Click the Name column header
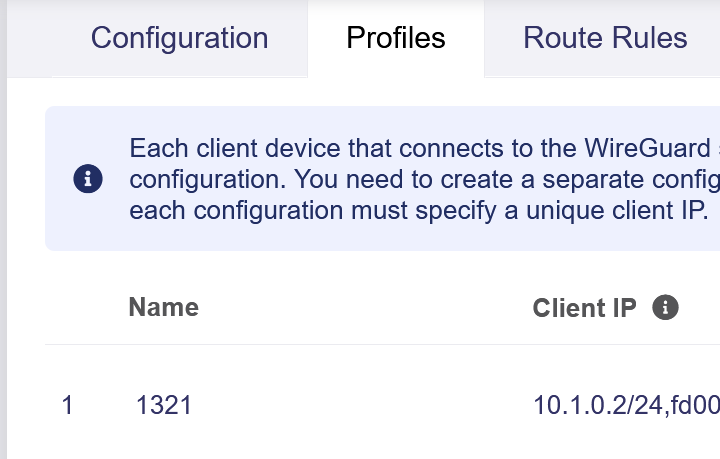720x459 pixels. tap(163, 307)
